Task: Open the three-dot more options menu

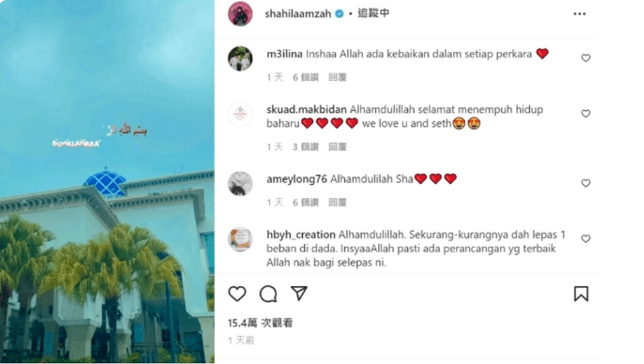Action: [x=579, y=14]
